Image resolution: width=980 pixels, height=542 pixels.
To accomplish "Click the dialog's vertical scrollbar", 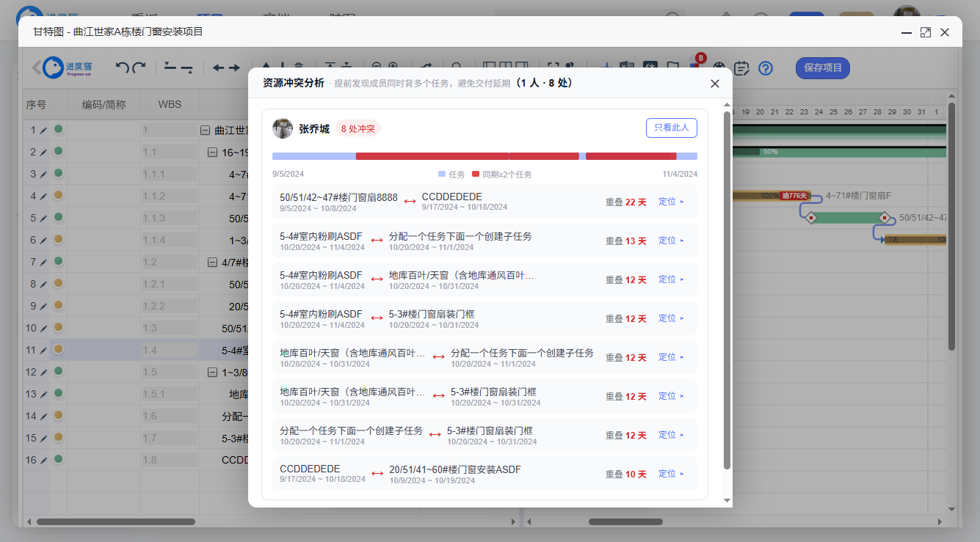I will 727,290.
